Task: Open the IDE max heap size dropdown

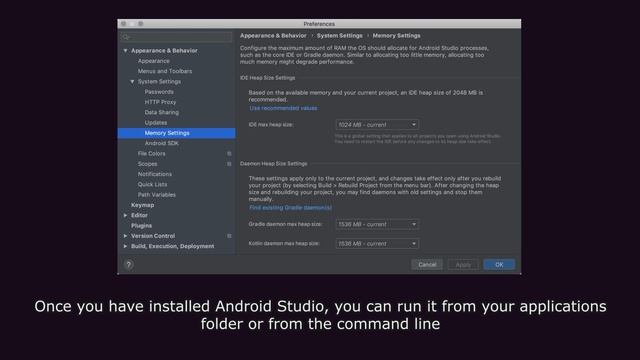Action: coord(377,124)
